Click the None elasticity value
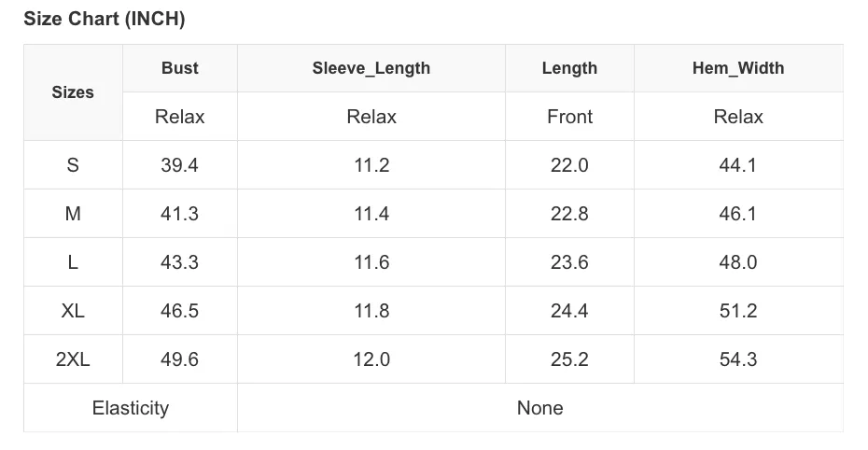This screenshot has height=450, width=868. pyautogui.click(x=540, y=408)
